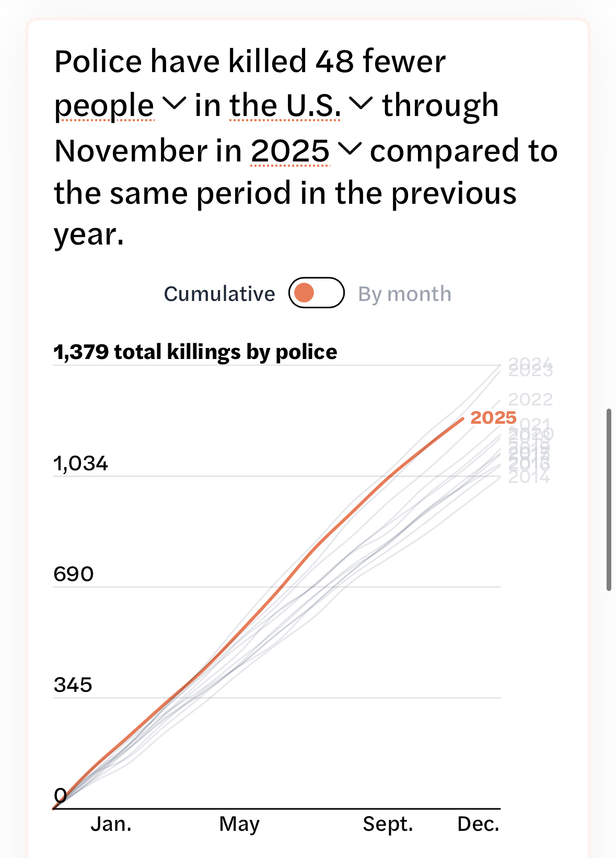The image size is (616, 858).
Task: Click the endpoint of the orange 2025 line
Action: 463,419
